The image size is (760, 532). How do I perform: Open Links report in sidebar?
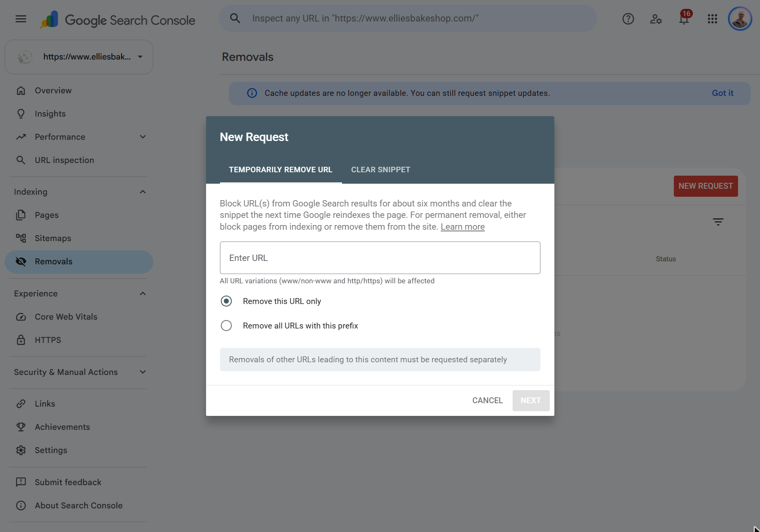point(78,404)
